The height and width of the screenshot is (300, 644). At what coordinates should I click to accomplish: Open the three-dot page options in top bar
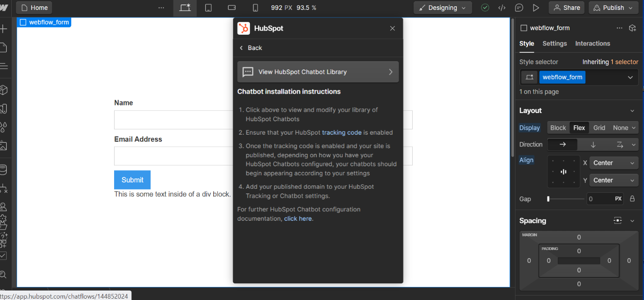[x=161, y=8]
